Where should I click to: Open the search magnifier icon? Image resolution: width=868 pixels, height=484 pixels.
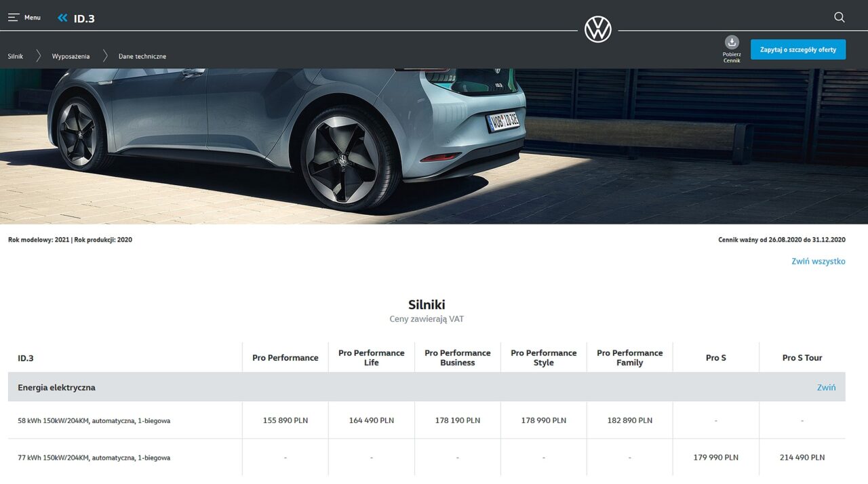pos(840,18)
